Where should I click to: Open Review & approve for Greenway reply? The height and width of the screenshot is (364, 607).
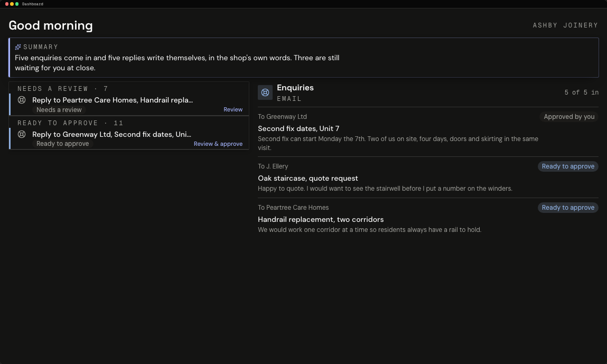point(218,144)
